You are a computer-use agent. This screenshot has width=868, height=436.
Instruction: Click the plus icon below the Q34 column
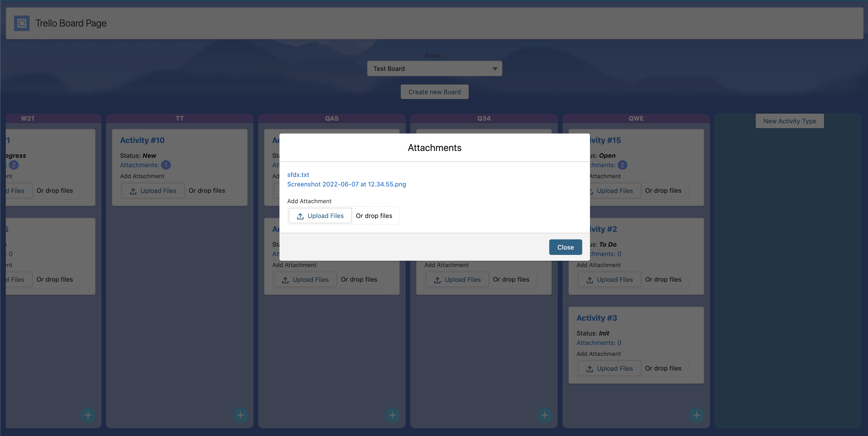[545, 415]
